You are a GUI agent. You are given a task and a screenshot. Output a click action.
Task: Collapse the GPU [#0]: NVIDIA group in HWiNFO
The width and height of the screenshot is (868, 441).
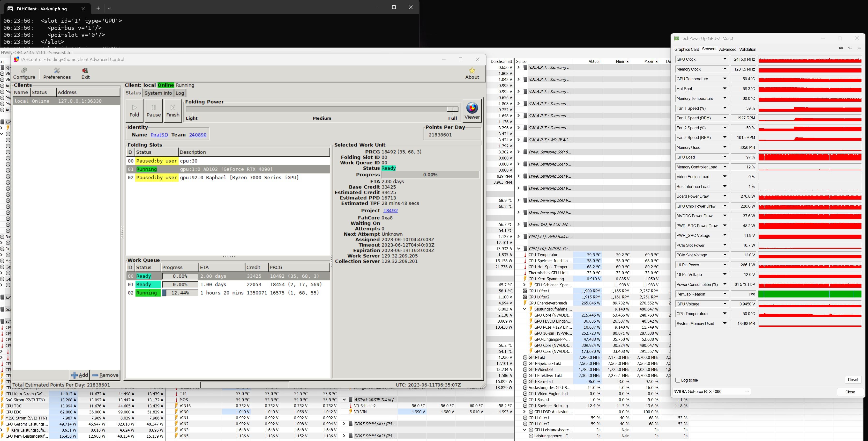[x=519, y=249]
